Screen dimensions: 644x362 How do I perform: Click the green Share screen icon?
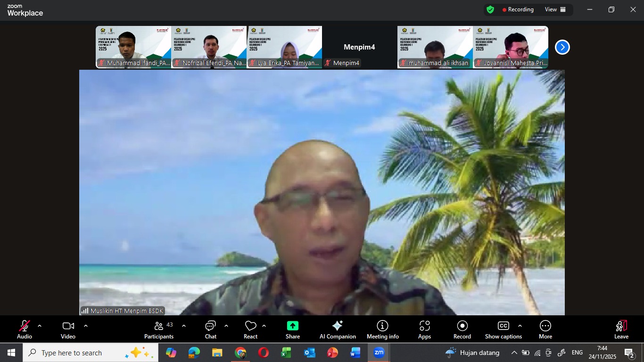tap(292, 326)
